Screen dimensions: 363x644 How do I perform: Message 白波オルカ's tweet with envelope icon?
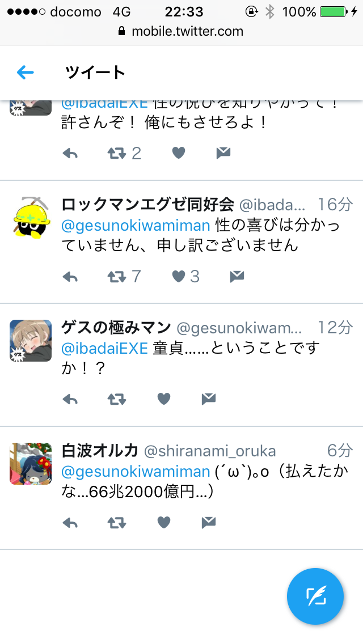coord(209,523)
